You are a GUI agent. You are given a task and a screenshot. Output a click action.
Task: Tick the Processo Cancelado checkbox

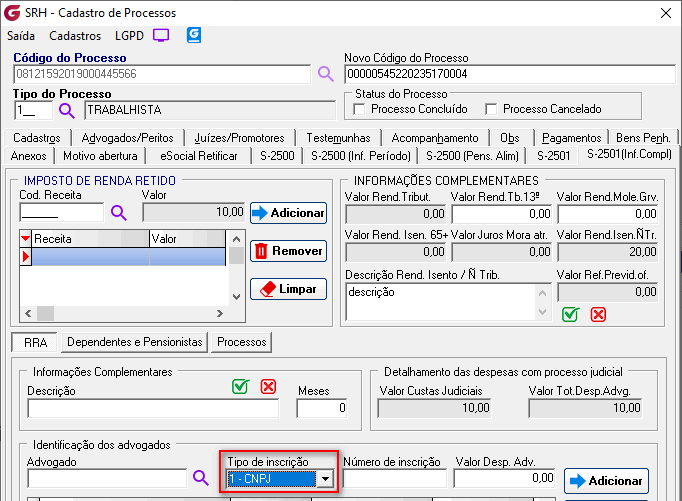491,109
